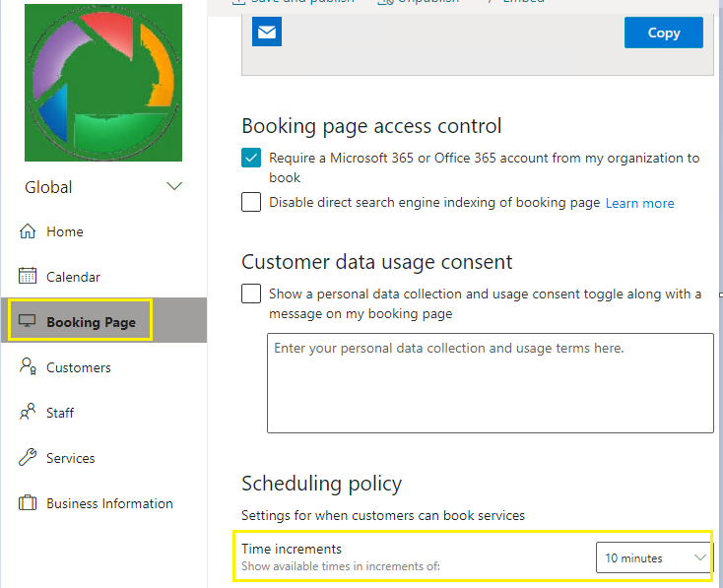Click 'Booking page access control' heading
This screenshot has width=723, height=588.
pos(371,126)
